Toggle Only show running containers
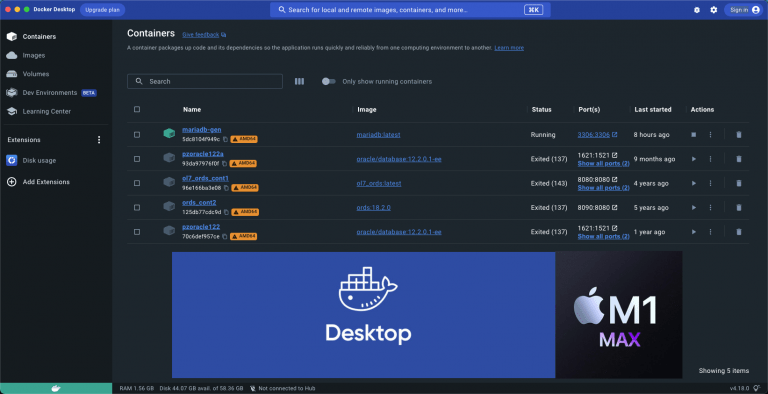This screenshot has width=768, height=394. coord(328,81)
